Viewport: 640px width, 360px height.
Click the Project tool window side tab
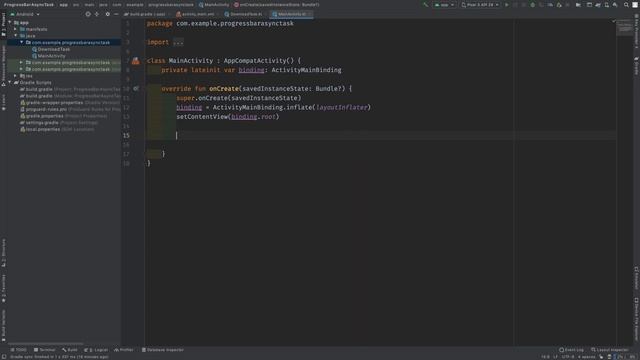pos(4,24)
